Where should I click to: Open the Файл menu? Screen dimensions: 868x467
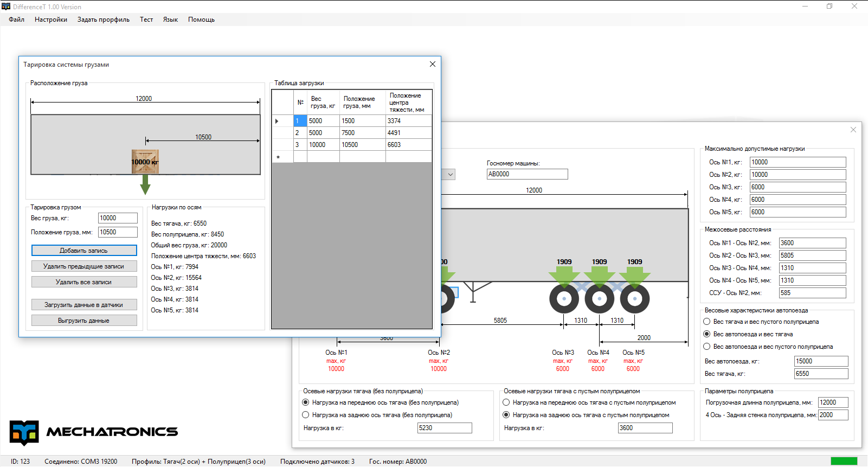pyautogui.click(x=16, y=20)
